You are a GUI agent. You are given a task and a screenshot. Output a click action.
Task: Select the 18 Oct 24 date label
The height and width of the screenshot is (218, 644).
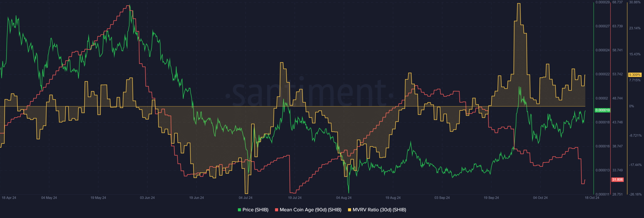point(592,198)
